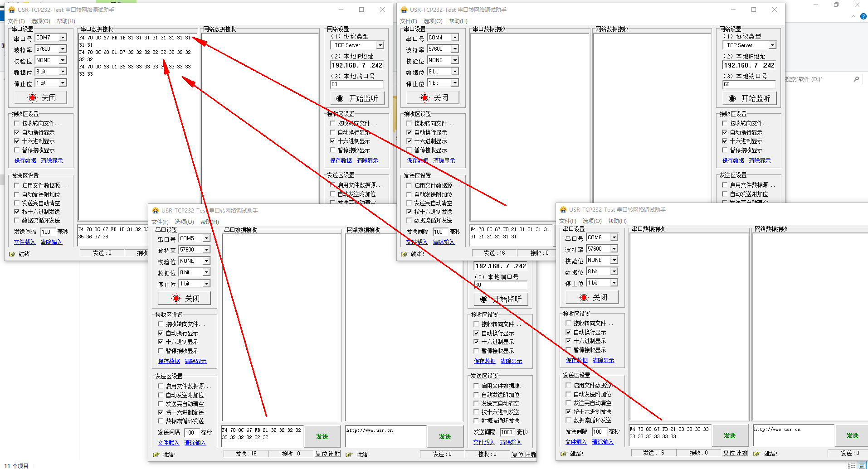Screen dimensions: 868x469
Task: Click the ready status hand icon in COM5 window
Action: coord(156,454)
